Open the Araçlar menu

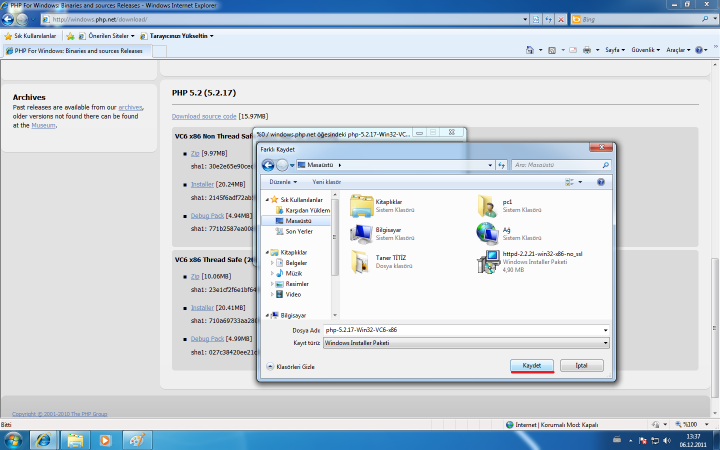point(678,50)
